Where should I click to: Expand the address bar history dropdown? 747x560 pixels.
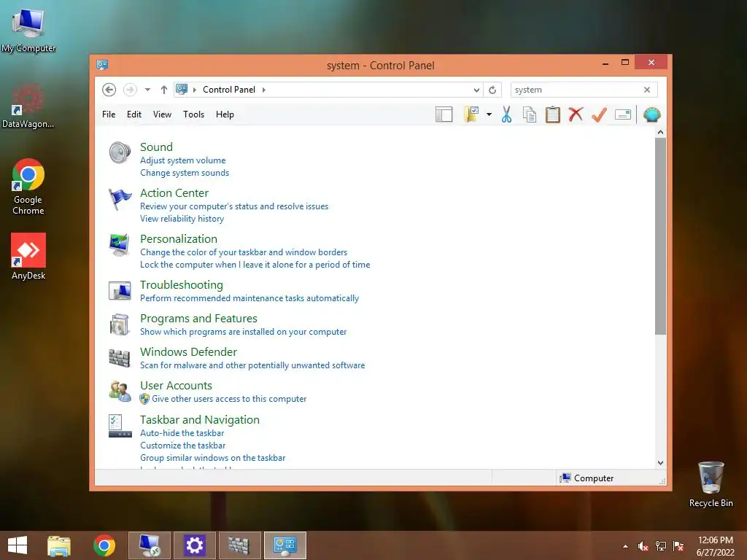pos(476,90)
